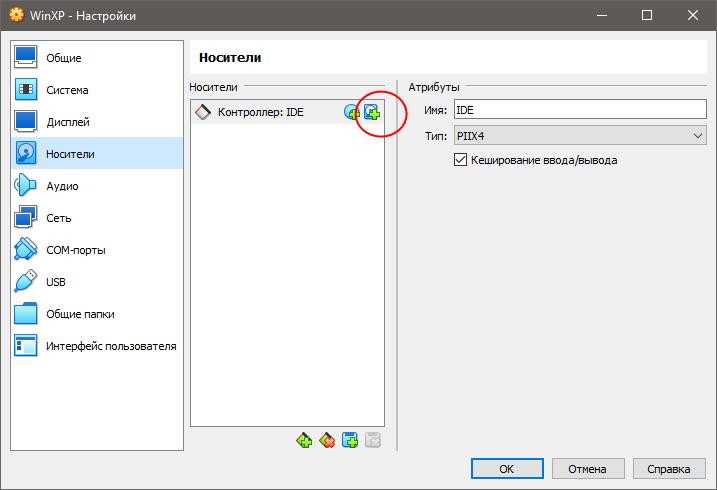Screen dimensions: 717x490
Task: Open the Сеть settings category
Action: coord(96,218)
